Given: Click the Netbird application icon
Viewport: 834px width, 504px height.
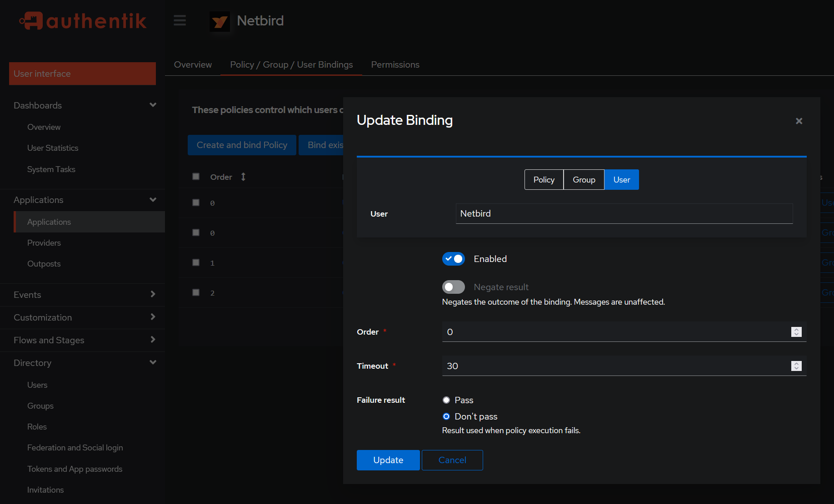Looking at the screenshot, I should (x=220, y=21).
